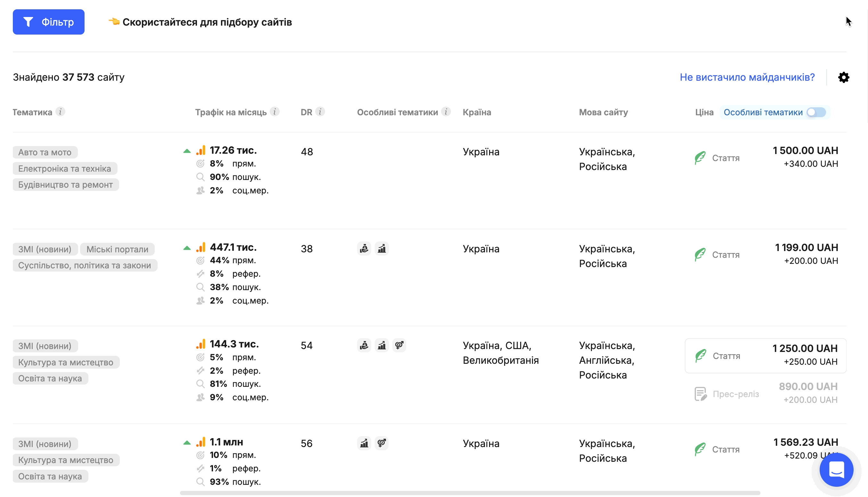Click info icon beside Трафік на місяць
Image resolution: width=868 pixels, height=497 pixels.
(274, 112)
